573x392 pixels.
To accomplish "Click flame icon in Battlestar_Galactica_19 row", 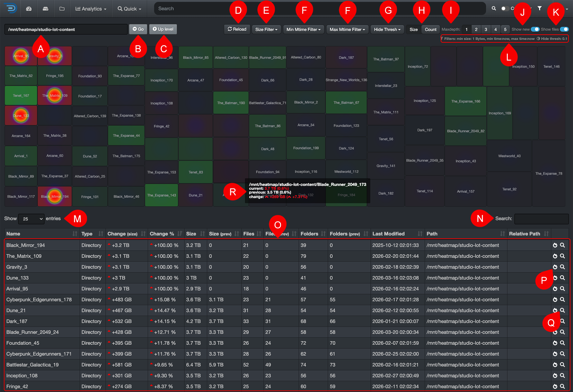I will (555, 365).
